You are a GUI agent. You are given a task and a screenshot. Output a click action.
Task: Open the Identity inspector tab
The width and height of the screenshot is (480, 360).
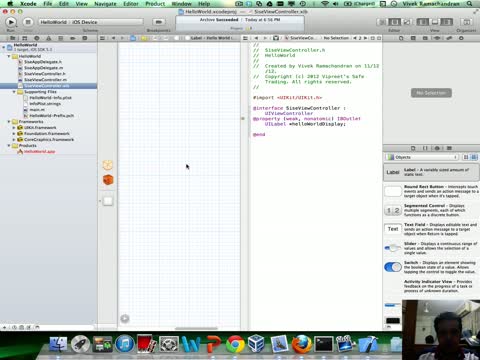click(x=425, y=38)
